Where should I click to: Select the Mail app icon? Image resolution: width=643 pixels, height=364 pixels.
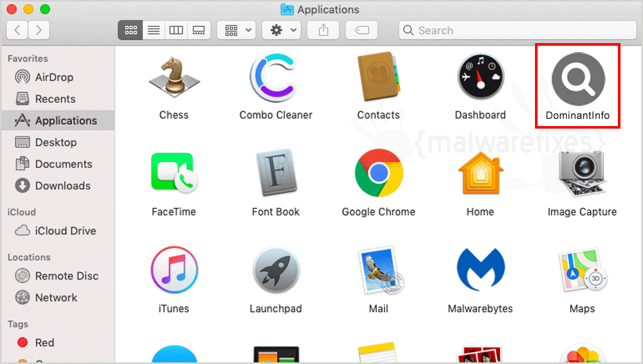380,269
